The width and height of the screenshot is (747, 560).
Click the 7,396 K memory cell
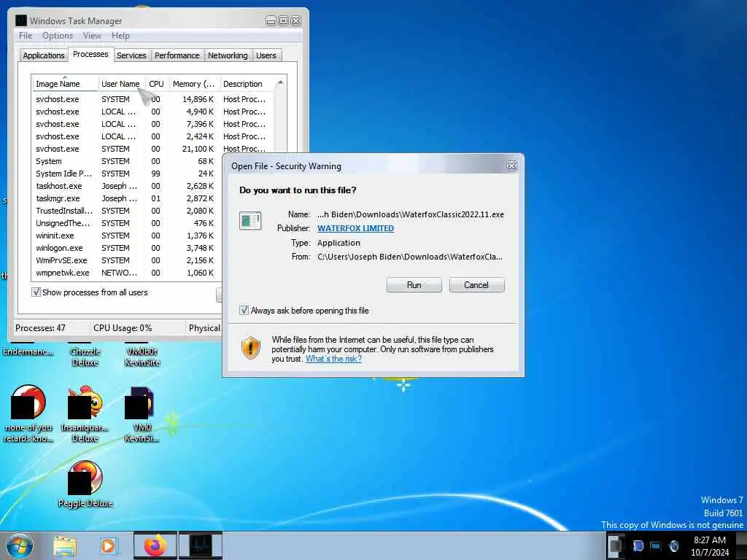click(x=200, y=124)
